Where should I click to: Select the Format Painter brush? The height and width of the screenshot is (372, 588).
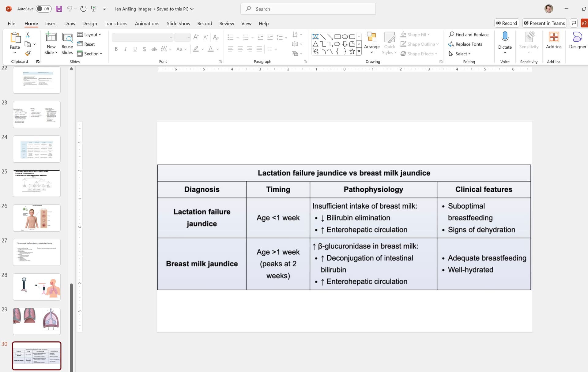pyautogui.click(x=28, y=54)
